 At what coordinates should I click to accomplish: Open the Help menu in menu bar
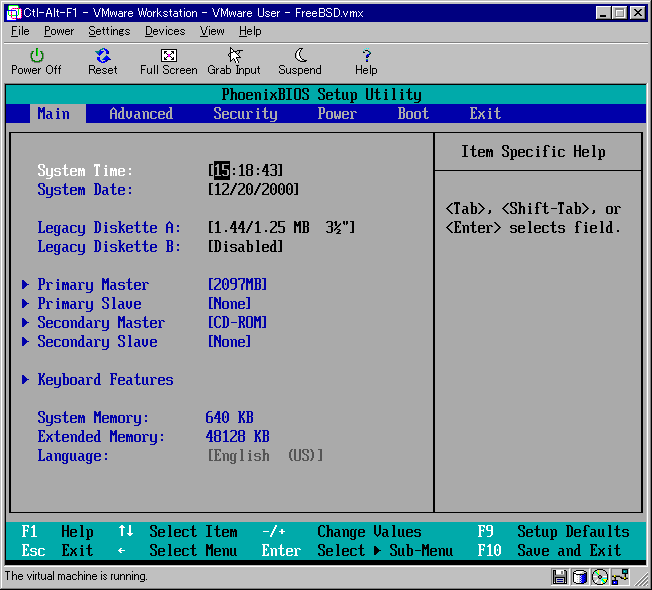coord(250,31)
